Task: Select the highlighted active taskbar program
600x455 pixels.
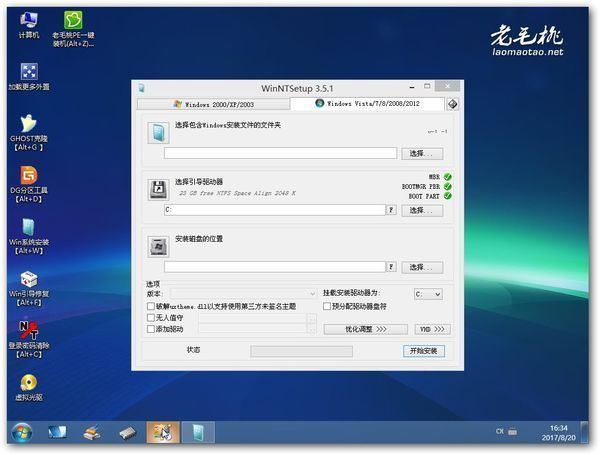Action: 163,432
